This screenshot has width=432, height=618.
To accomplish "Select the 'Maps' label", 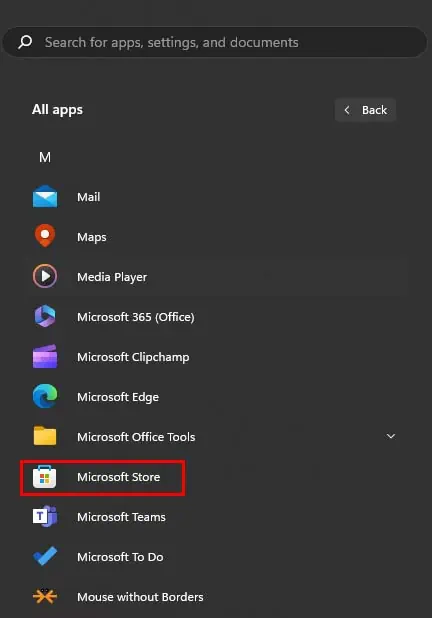I will coord(92,237).
